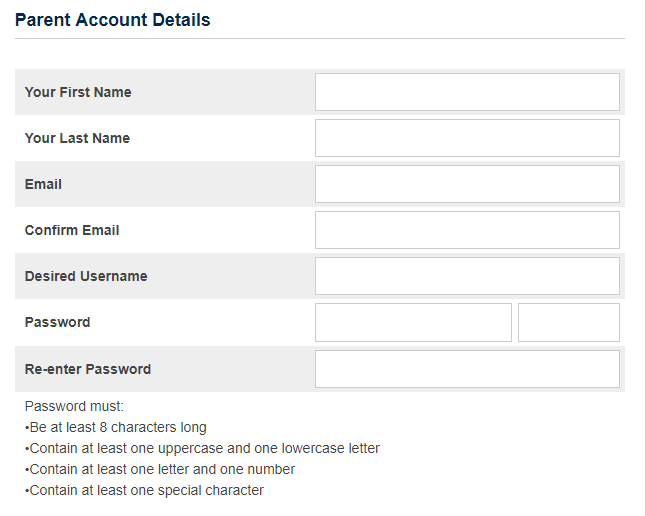The width and height of the screenshot is (646, 516).
Task: Click the "Your First Name" label
Action: click(x=78, y=92)
